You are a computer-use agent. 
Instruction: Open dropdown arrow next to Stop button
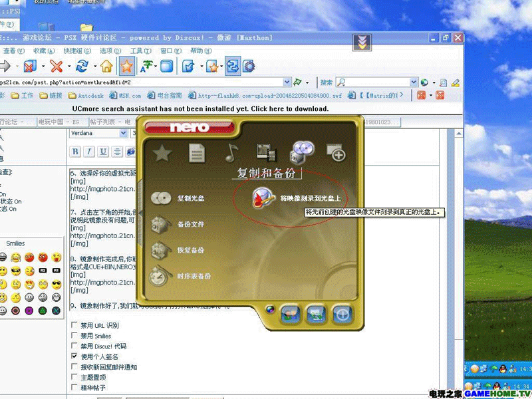(69, 66)
